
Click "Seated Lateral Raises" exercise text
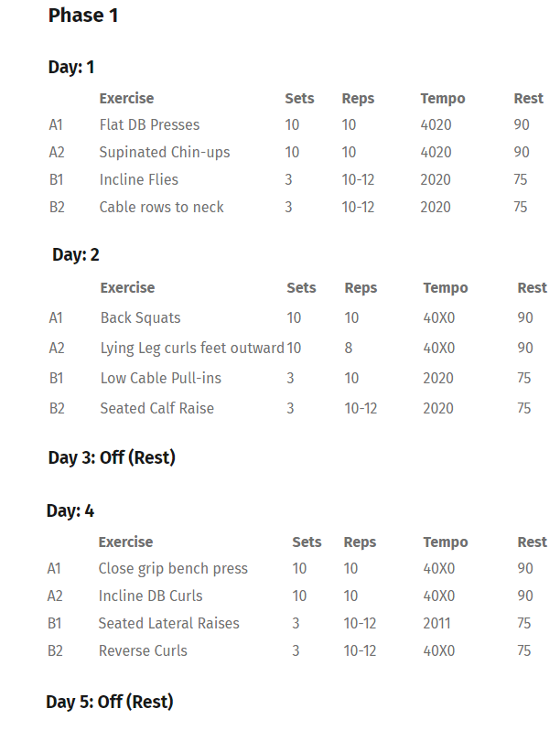pos(168,623)
